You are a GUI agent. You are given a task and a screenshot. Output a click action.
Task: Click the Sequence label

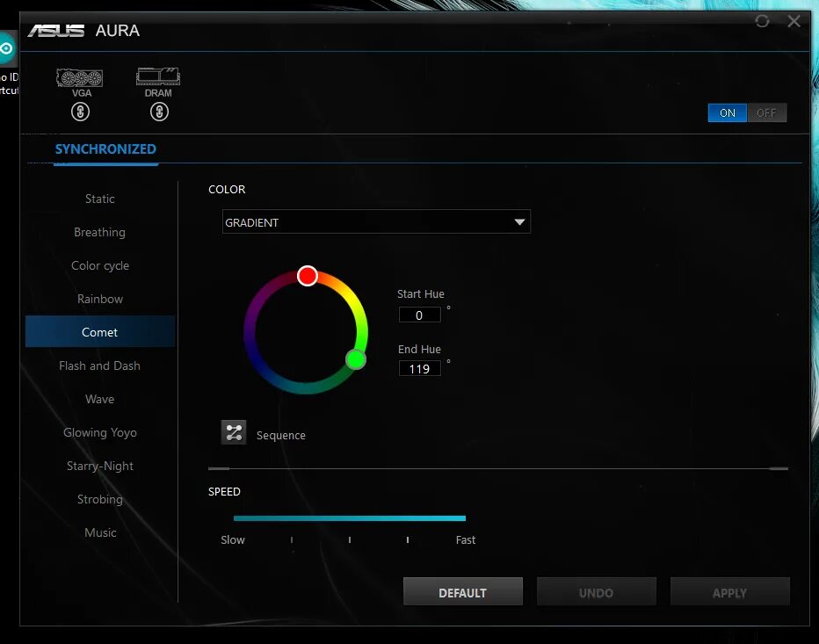click(x=281, y=436)
